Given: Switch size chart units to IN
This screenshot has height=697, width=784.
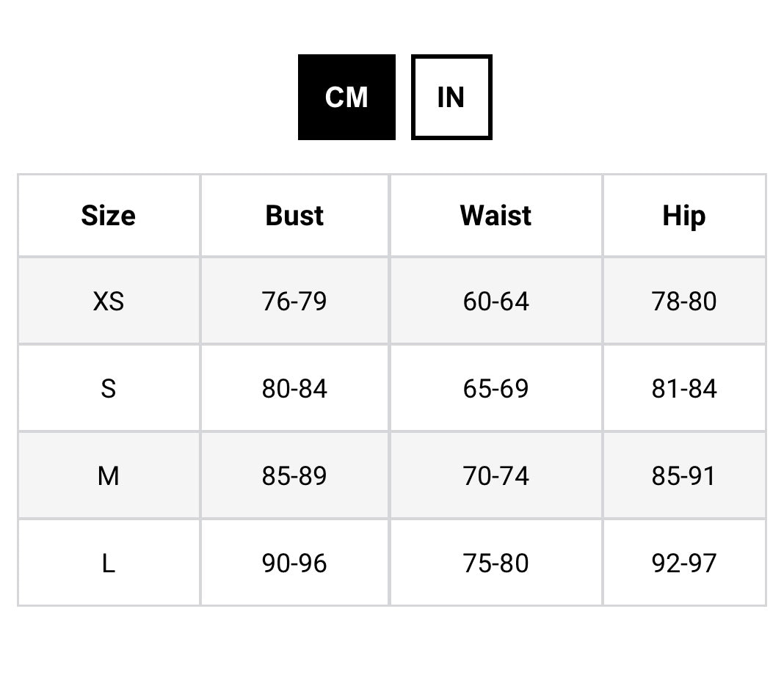Looking at the screenshot, I should [x=451, y=97].
